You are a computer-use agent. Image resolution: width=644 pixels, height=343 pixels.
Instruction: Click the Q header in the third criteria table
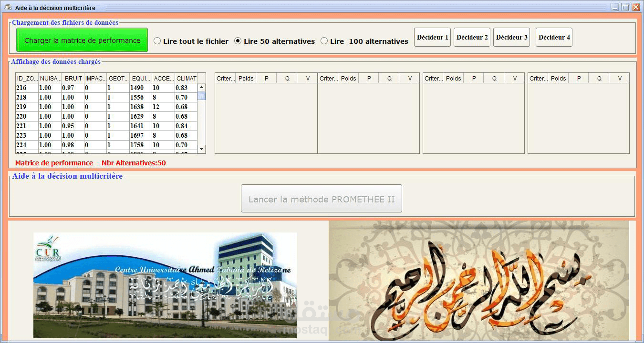[494, 78]
